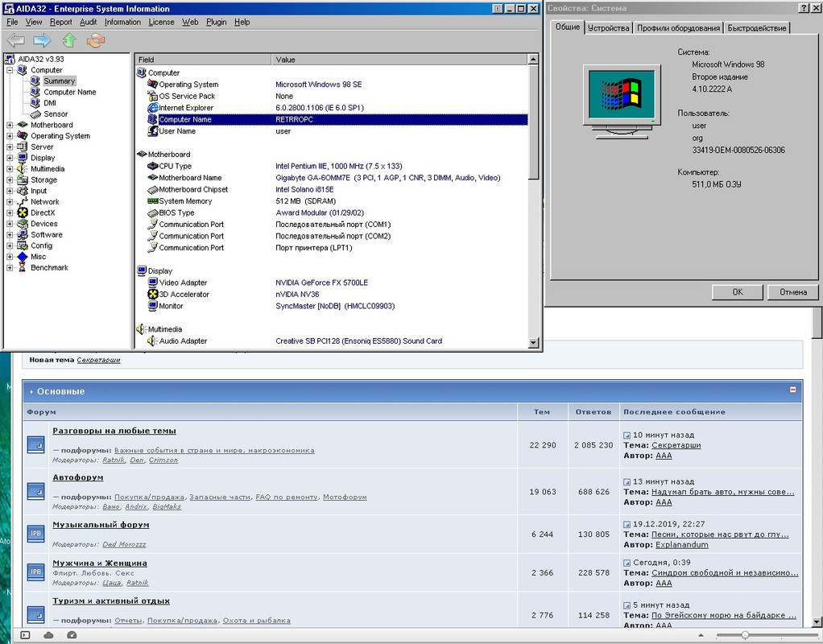Click the Benchmark hourglass icon
Viewport: 823px width, 644px height.
pyautogui.click(x=22, y=268)
